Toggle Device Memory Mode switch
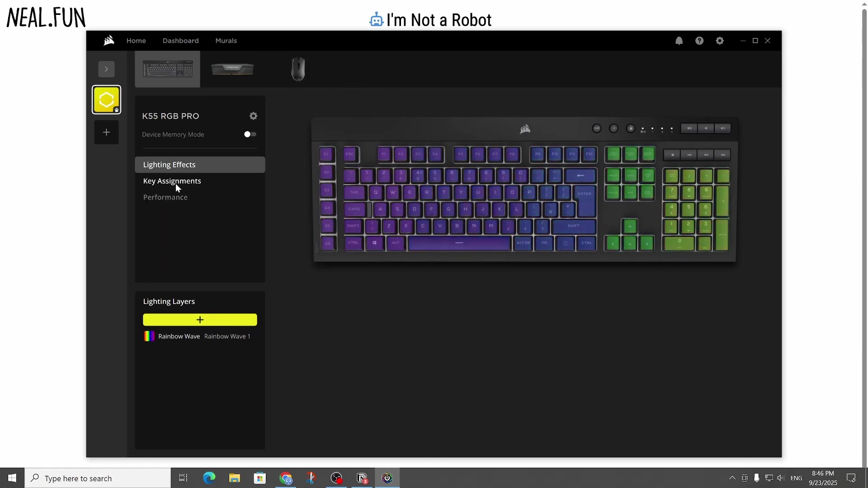This screenshot has width=868, height=488. pos(250,134)
